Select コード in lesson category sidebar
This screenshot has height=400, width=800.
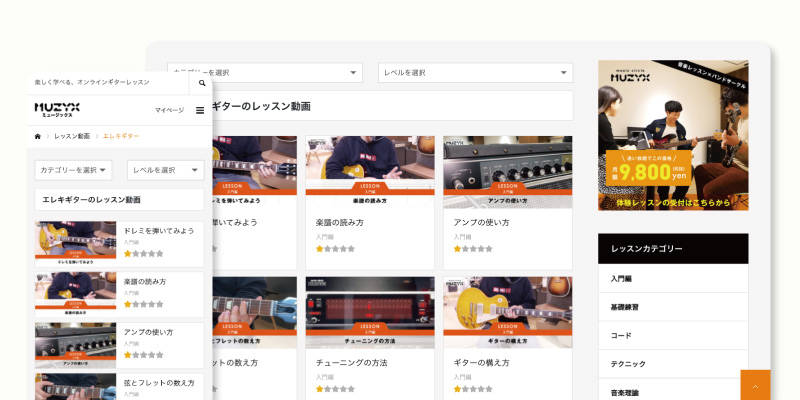(x=673, y=336)
